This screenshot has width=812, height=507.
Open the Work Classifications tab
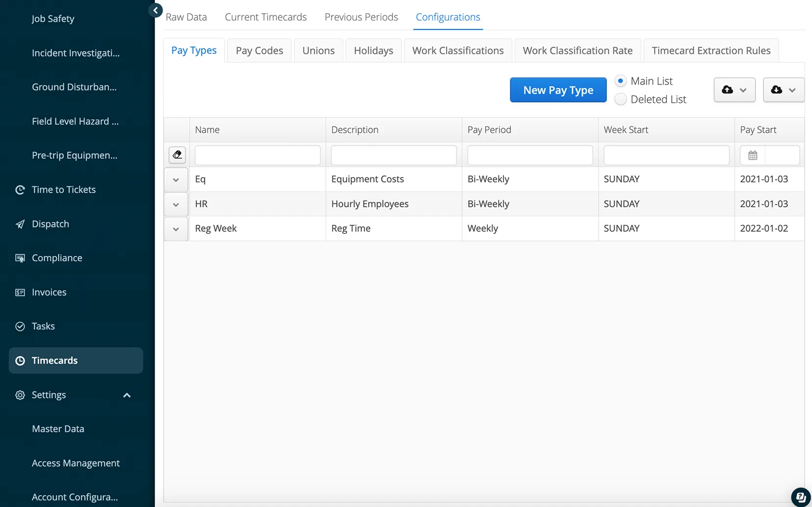pos(458,50)
